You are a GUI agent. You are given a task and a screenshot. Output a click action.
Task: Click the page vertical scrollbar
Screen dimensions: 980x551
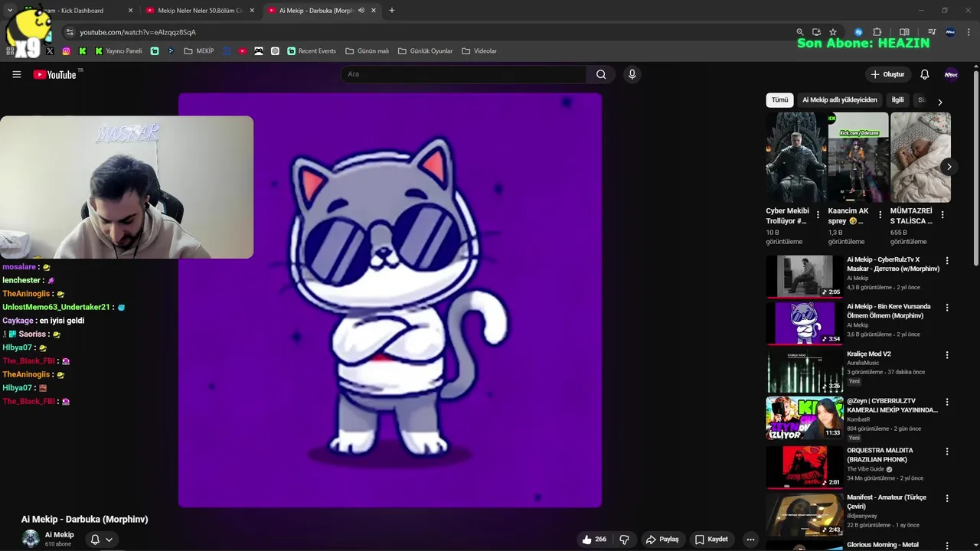click(x=975, y=168)
